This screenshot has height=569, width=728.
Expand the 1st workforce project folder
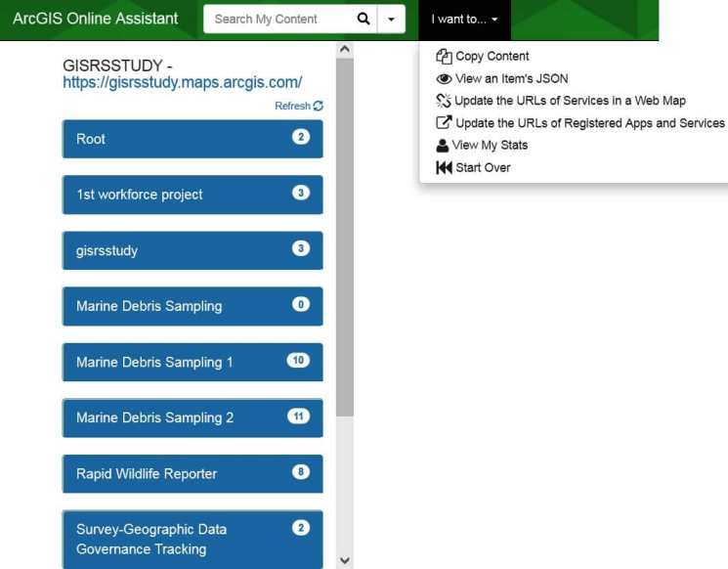[193, 195]
